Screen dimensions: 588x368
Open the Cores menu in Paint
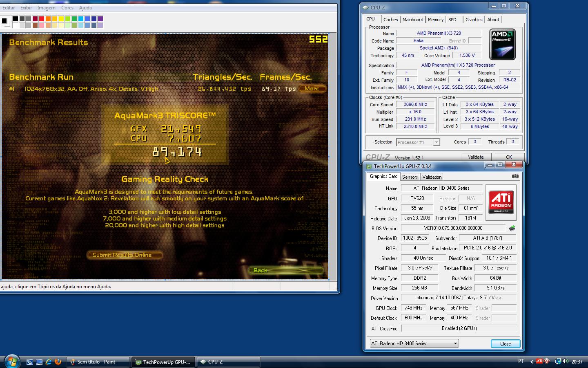(67, 8)
